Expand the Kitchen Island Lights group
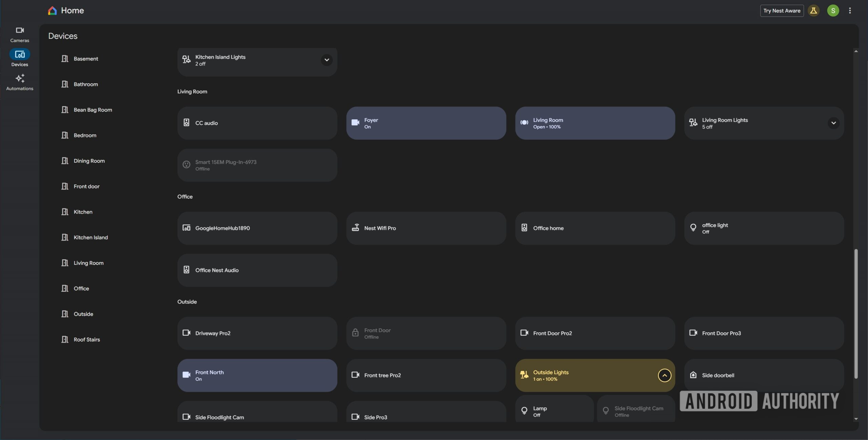Screen dimensions: 868x440 click(x=327, y=60)
